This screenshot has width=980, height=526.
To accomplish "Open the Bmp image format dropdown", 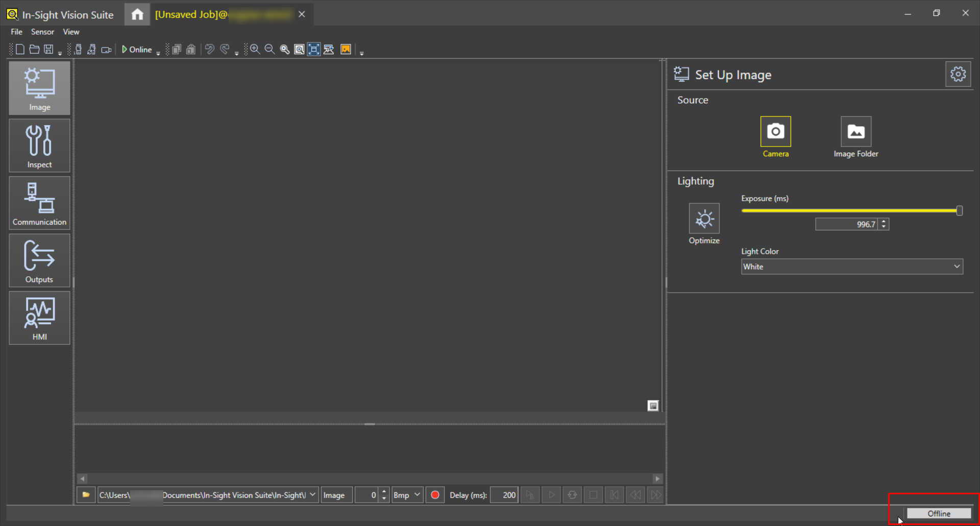I will point(407,495).
